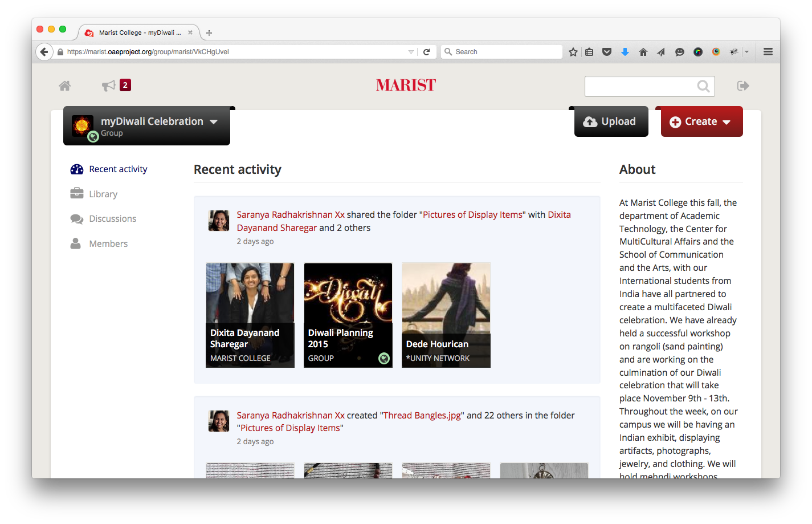
Task: Click the paper plane send icon
Action: (x=661, y=52)
